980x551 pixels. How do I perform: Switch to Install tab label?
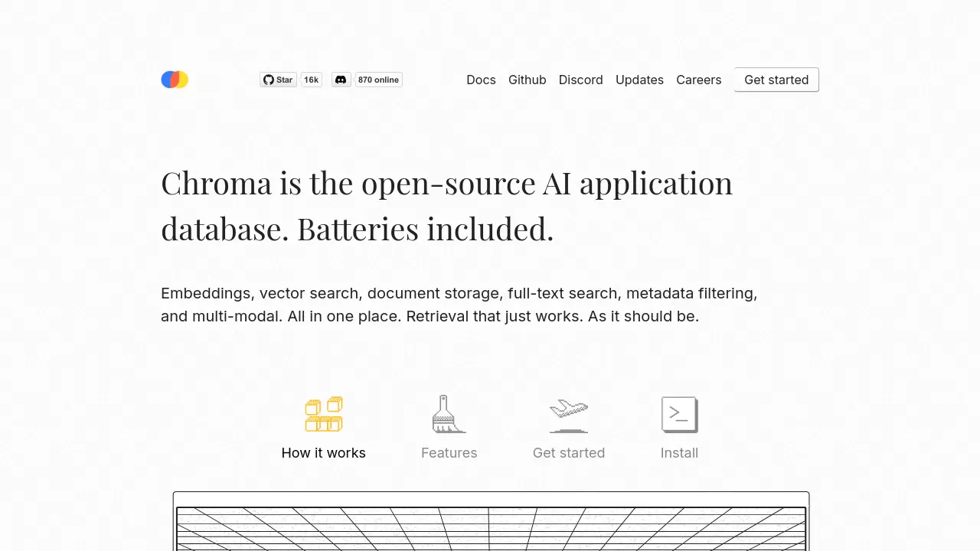click(680, 453)
